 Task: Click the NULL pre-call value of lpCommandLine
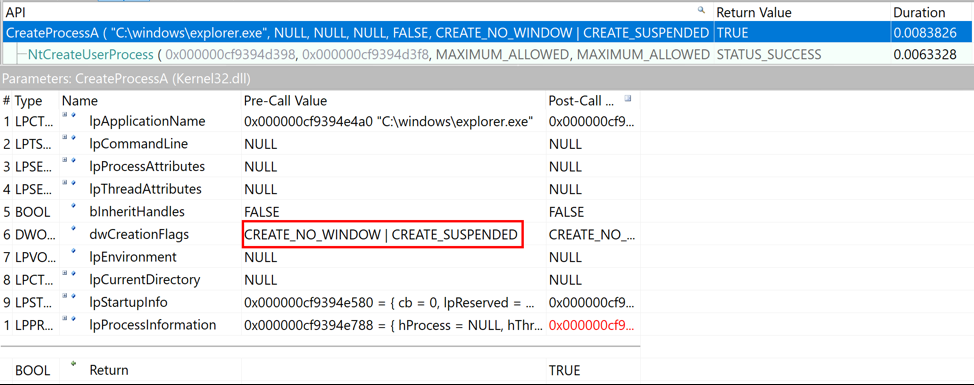260,144
